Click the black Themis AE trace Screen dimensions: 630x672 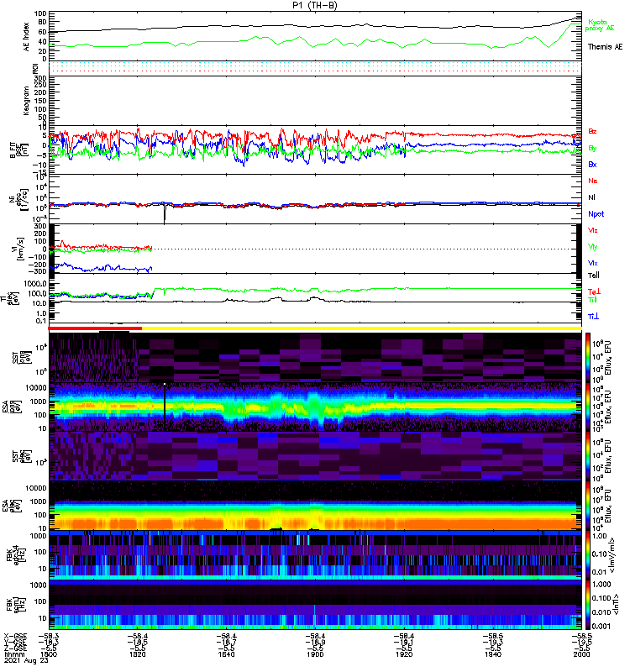(x=316, y=26)
